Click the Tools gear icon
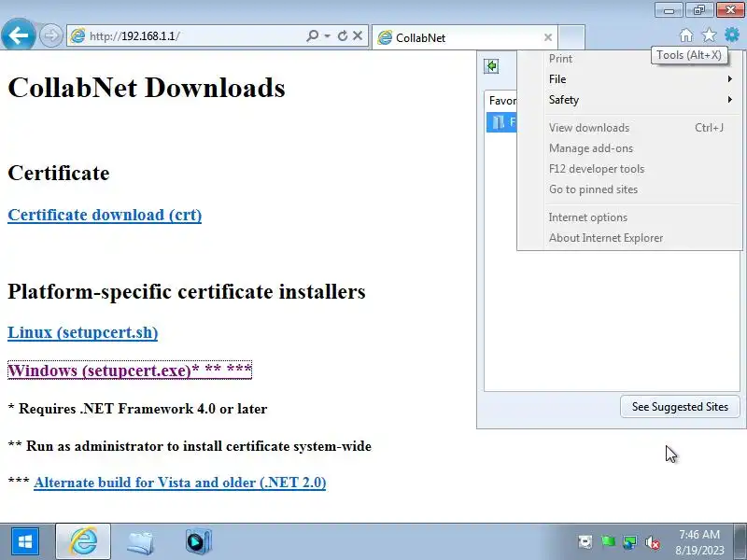The height and width of the screenshot is (560, 747). click(732, 35)
